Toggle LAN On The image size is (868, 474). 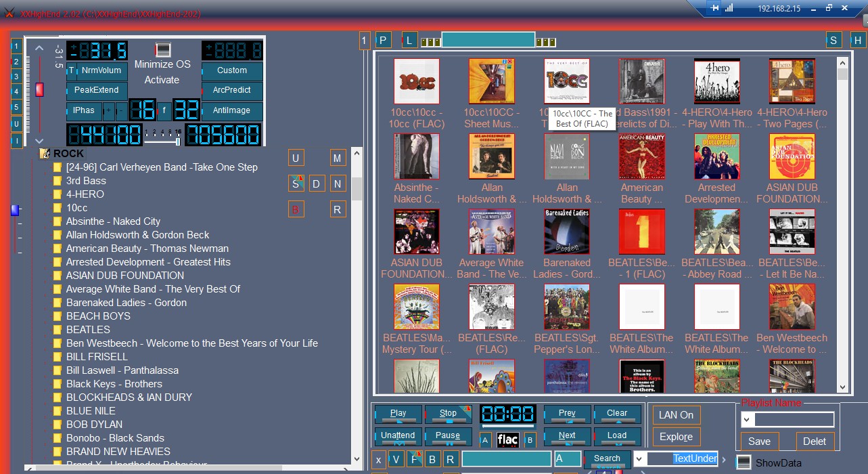(x=677, y=415)
